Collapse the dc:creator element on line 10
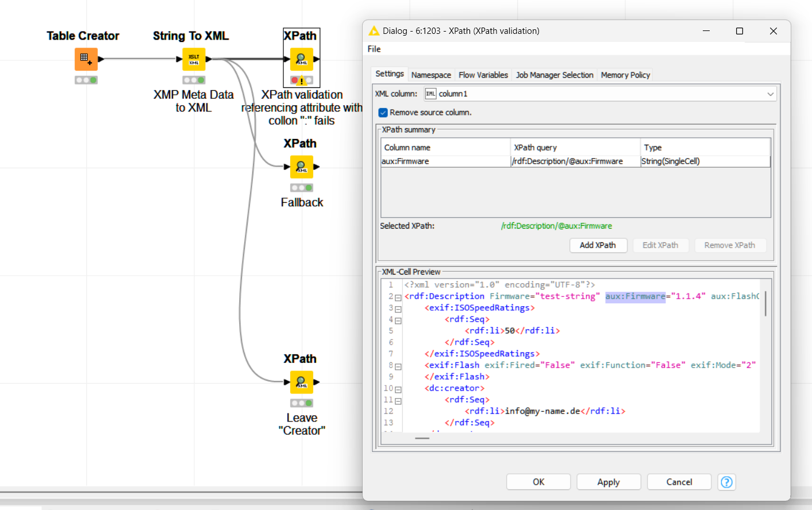Screen dimensions: 812x510 click(398, 389)
